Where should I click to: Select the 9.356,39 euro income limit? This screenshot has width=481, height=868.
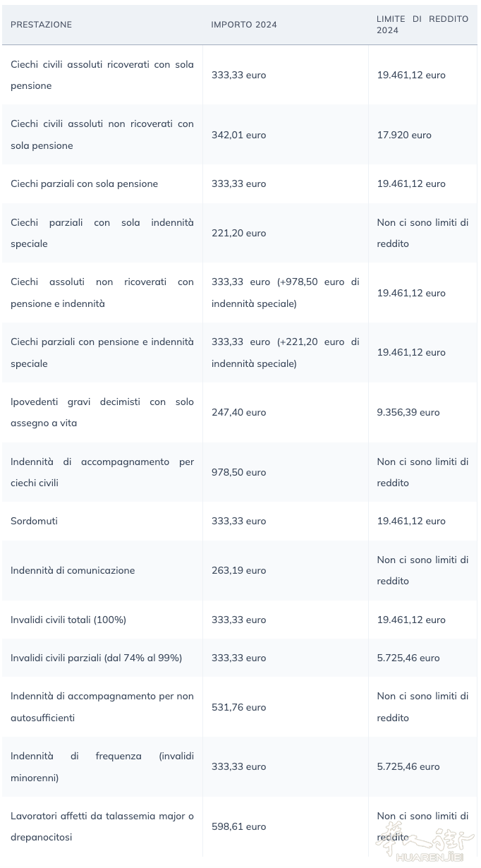(x=408, y=412)
